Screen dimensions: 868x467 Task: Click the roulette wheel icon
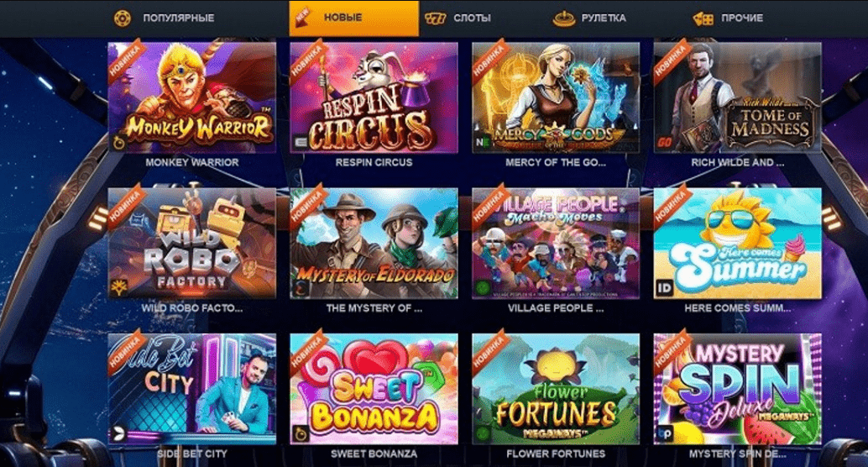(x=563, y=18)
